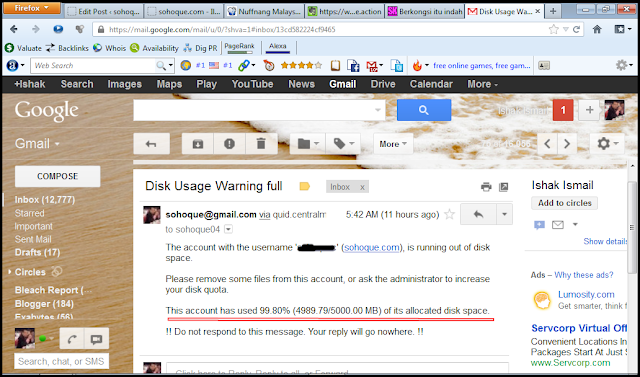
Task: Print the conversation with printer icon
Action: pyautogui.click(x=486, y=187)
